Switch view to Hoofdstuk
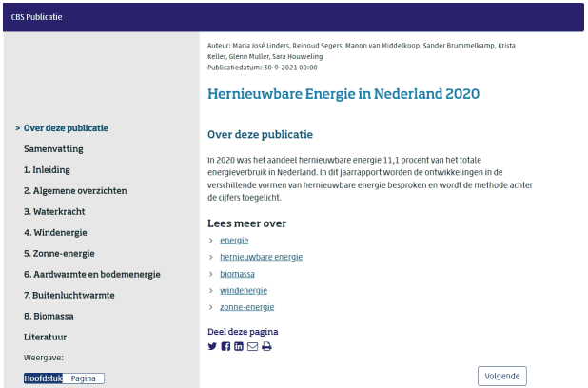The width and height of the screenshot is (588, 388). point(43,378)
